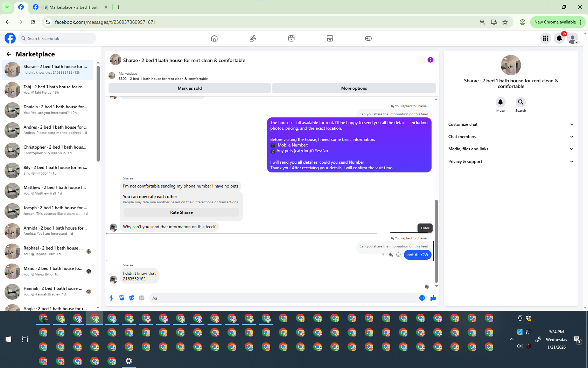Reload the page in Chrome

tap(33, 22)
